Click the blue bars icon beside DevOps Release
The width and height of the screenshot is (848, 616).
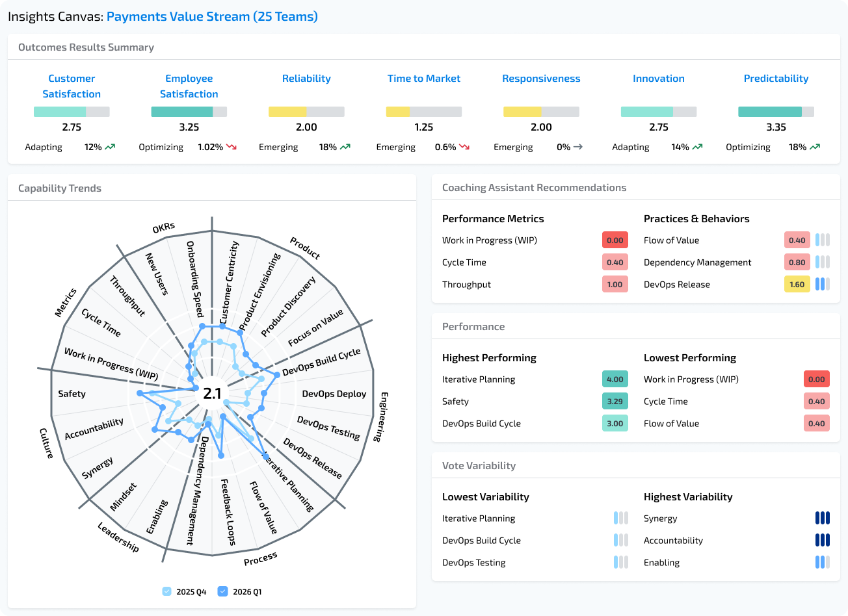click(x=823, y=284)
